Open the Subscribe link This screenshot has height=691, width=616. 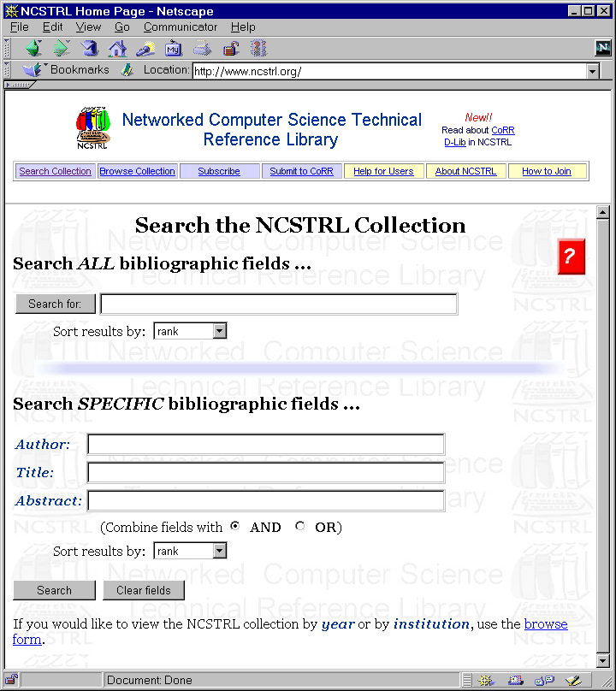coord(219,171)
